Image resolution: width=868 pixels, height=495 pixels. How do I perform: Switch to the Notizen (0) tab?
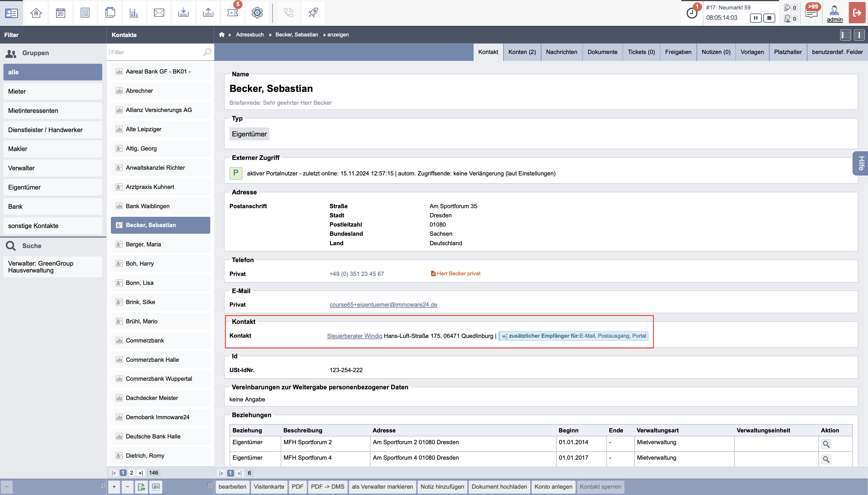click(716, 52)
